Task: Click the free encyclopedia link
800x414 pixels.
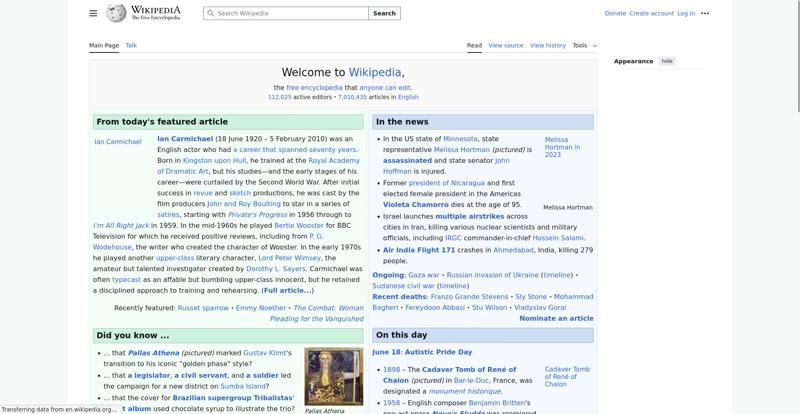Action: [x=314, y=88]
